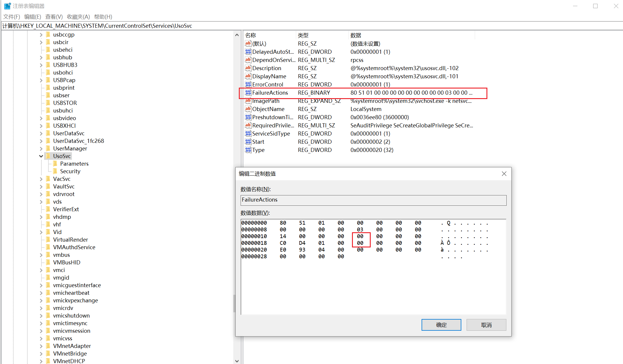623x364 pixels.
Task: Click the DelayedAutoStart DWORD value icon
Action: pyautogui.click(x=248, y=52)
